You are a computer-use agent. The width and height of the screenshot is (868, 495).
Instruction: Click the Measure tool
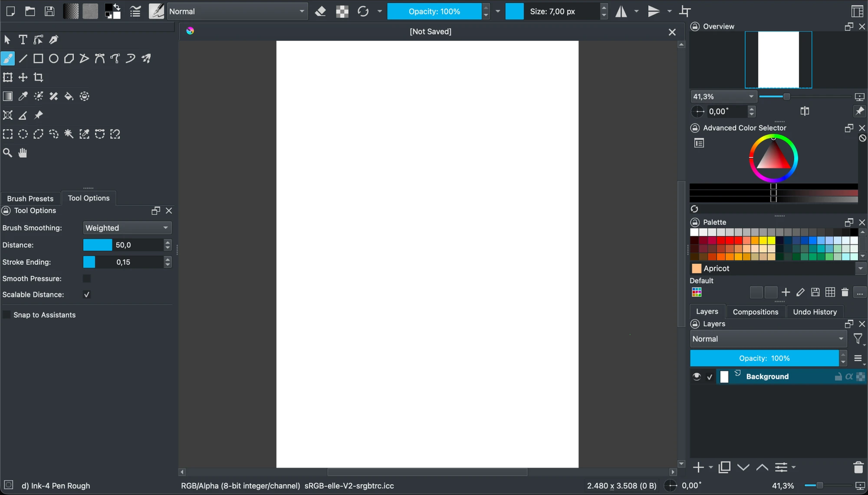23,115
